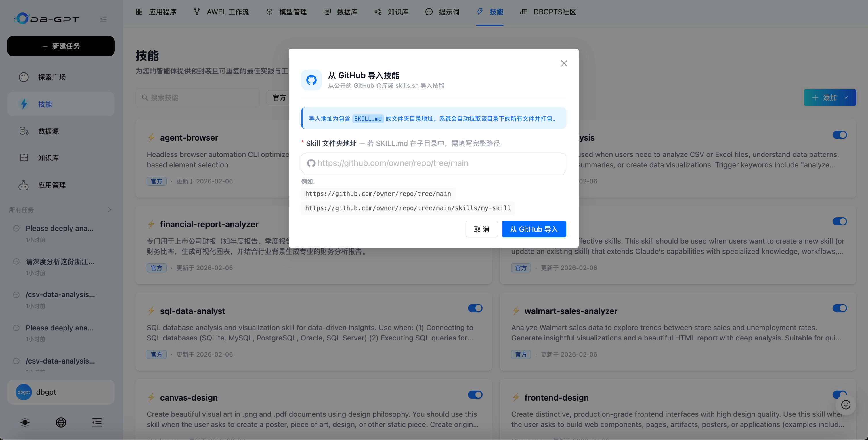Click the language globe icon
Viewport: 868px width, 440px height.
tap(61, 422)
